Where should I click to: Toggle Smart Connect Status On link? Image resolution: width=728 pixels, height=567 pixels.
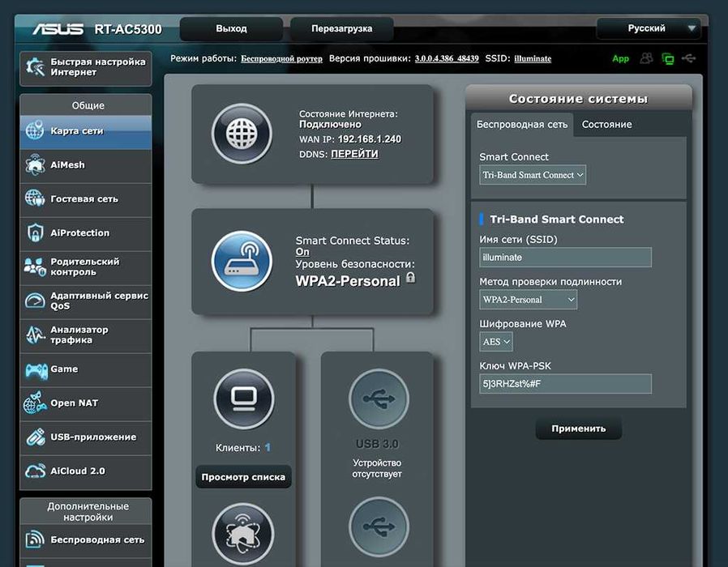(x=302, y=253)
